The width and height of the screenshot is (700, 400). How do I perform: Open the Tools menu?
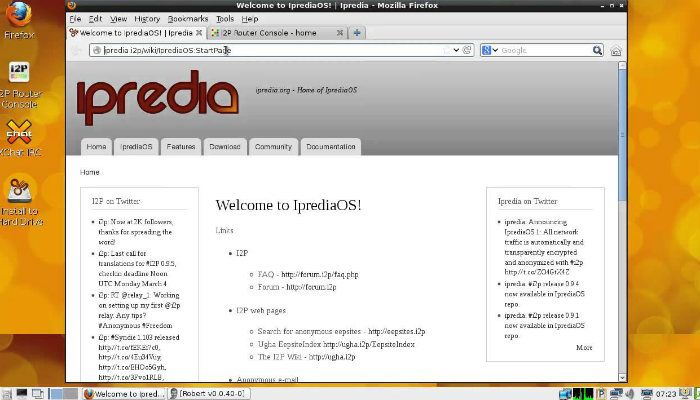point(225,19)
